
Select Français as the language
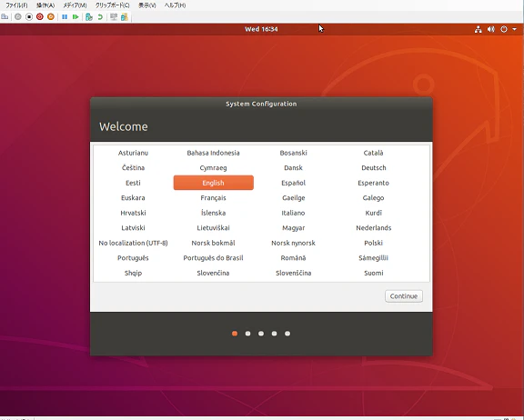tap(213, 198)
